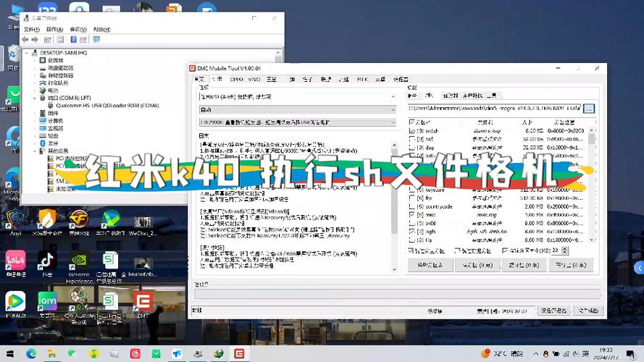Screen dimensions: 644x362
Task: Click the Device Manager help icon
Action: point(73,39)
